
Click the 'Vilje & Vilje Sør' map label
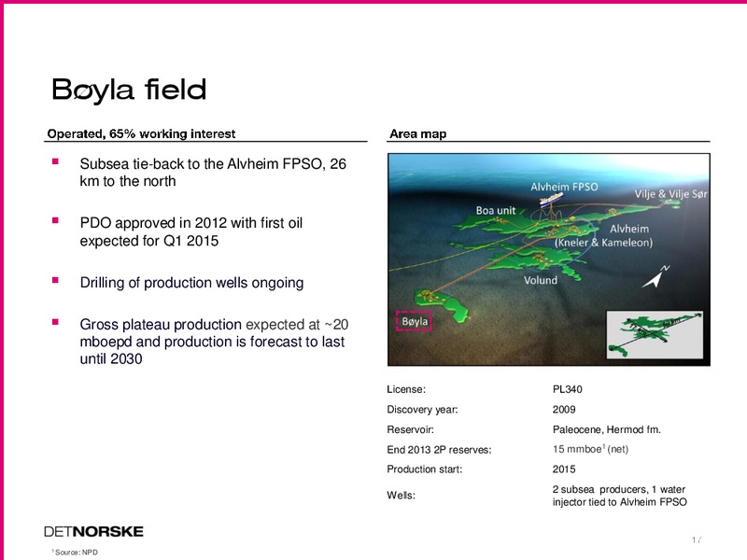click(670, 194)
